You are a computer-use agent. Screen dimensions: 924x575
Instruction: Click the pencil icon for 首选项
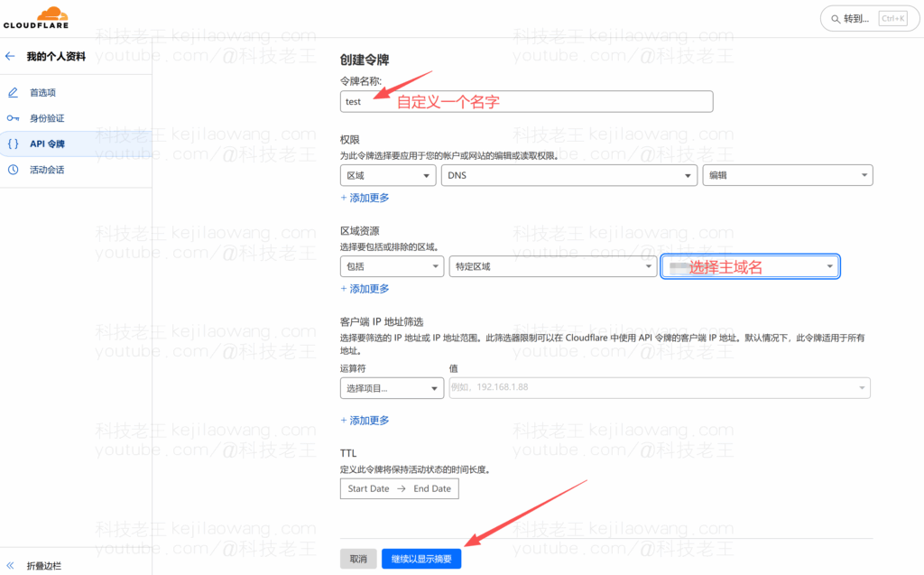pos(13,92)
